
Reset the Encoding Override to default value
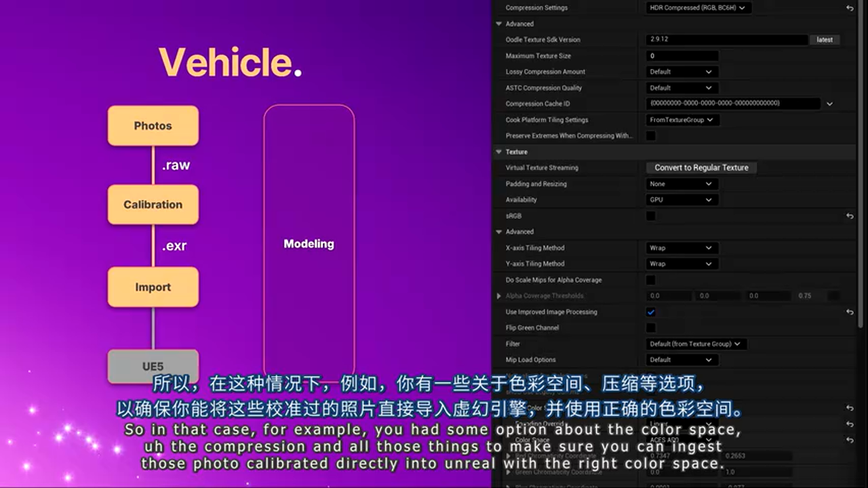pyautogui.click(x=852, y=424)
